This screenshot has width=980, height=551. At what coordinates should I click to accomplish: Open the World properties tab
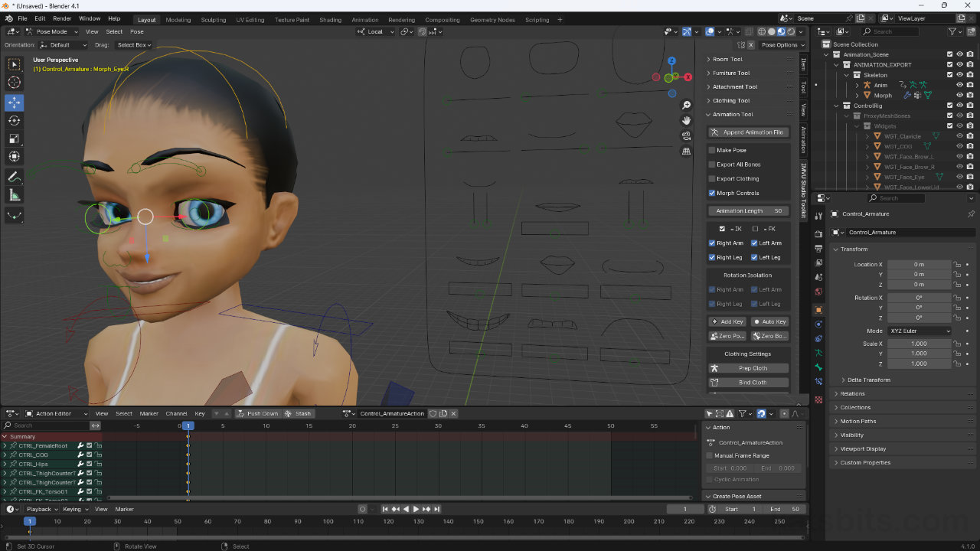(x=818, y=292)
